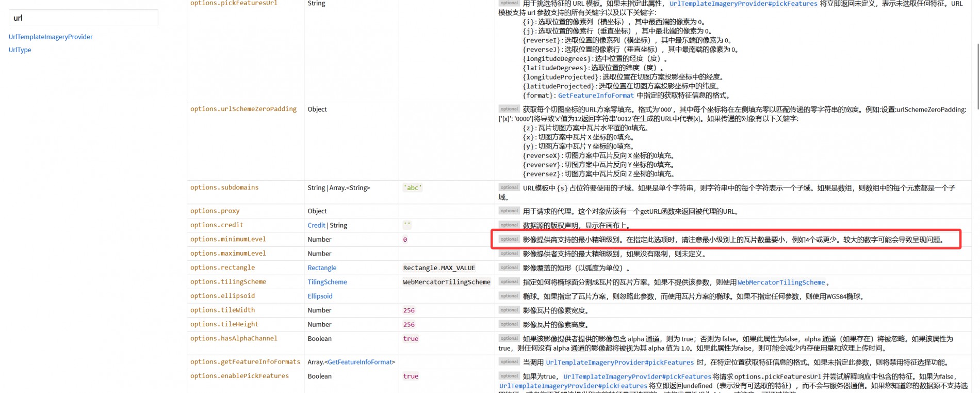Viewport: 980px width, 393px height.
Task: Click GetFeatureInfoFormat link inside Array type
Action: click(360, 362)
